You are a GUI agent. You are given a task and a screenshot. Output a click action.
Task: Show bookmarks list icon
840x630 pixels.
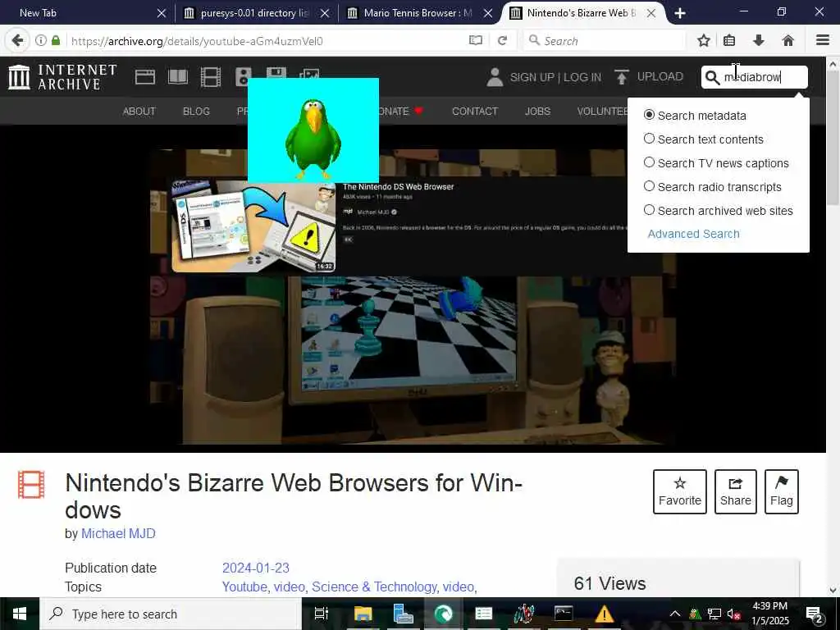[729, 40]
